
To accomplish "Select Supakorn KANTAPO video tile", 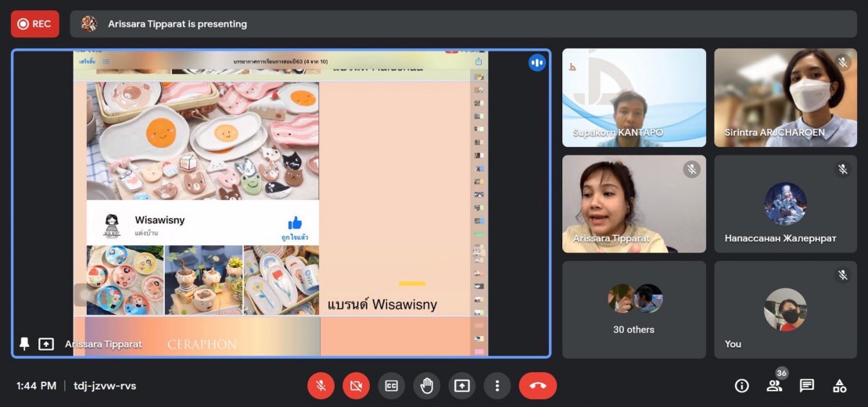I will coord(634,98).
